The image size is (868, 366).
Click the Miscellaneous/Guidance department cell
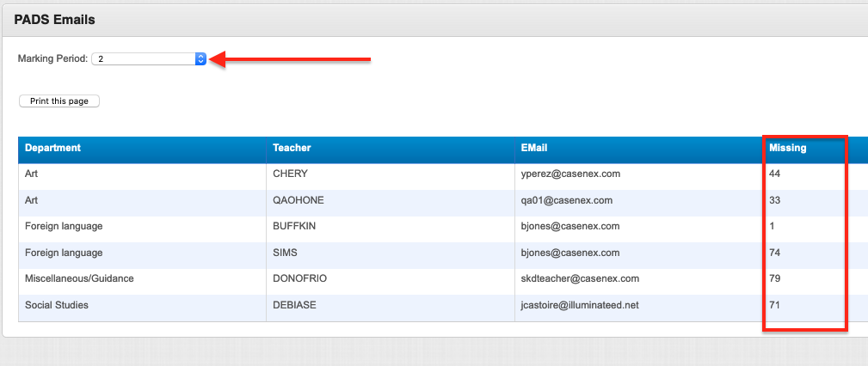(79, 278)
